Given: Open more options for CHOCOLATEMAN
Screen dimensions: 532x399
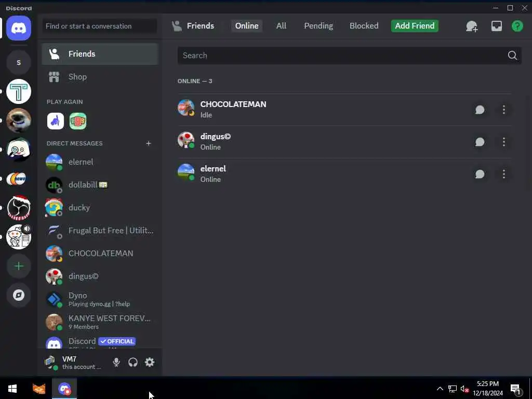Looking at the screenshot, I should point(504,110).
